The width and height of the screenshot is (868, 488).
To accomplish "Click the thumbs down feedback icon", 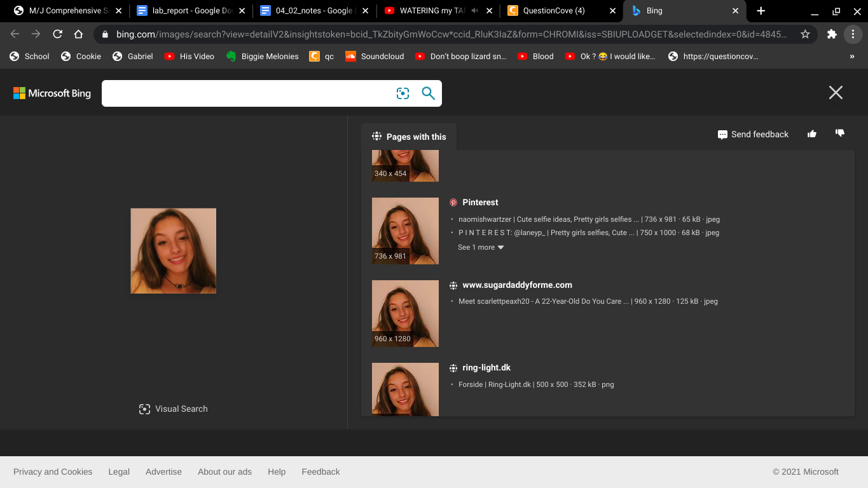I will [840, 133].
